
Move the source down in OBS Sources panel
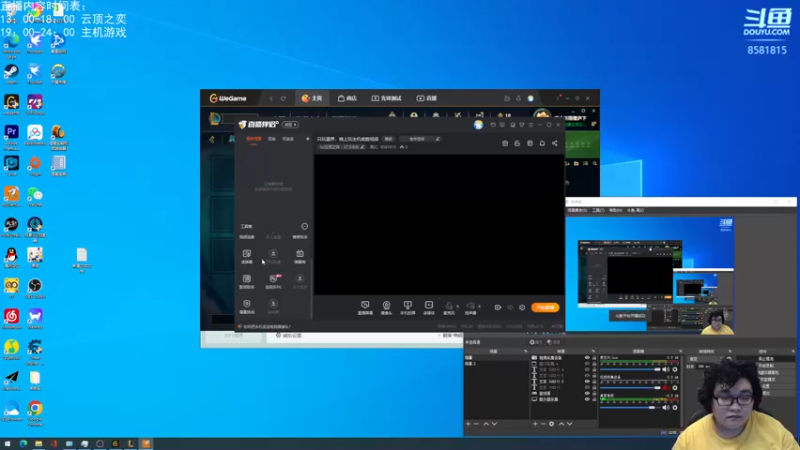[x=569, y=424]
